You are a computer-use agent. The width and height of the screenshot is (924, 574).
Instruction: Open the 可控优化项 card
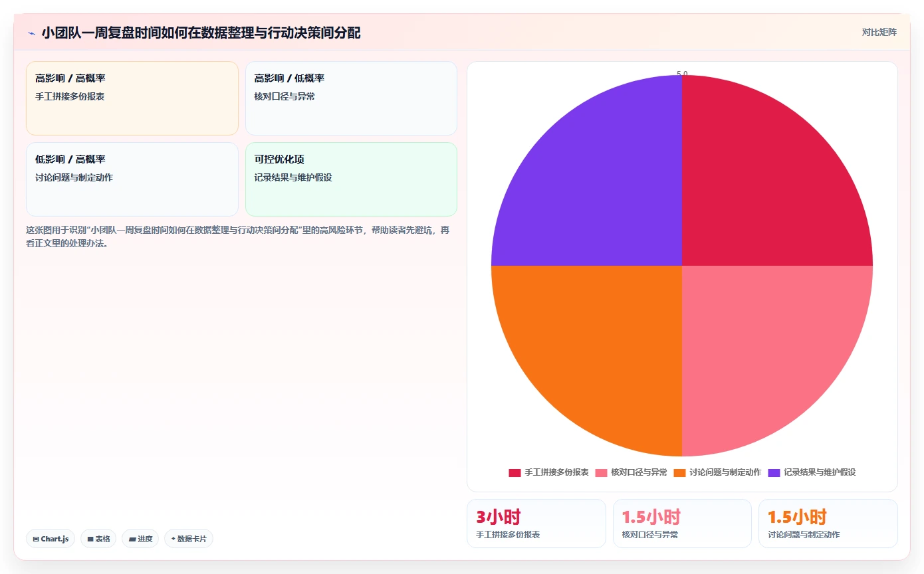(351, 179)
